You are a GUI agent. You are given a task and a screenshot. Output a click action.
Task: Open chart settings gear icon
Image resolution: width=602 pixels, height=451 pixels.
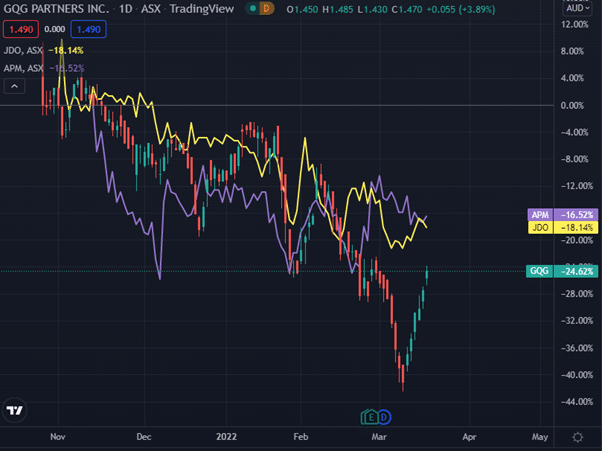[577, 437]
